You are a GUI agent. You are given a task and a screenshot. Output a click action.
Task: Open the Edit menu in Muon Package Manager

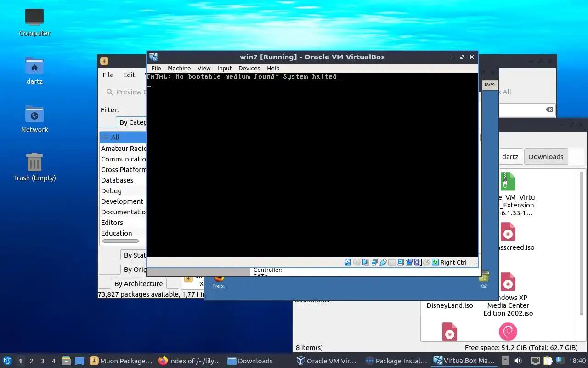point(129,75)
